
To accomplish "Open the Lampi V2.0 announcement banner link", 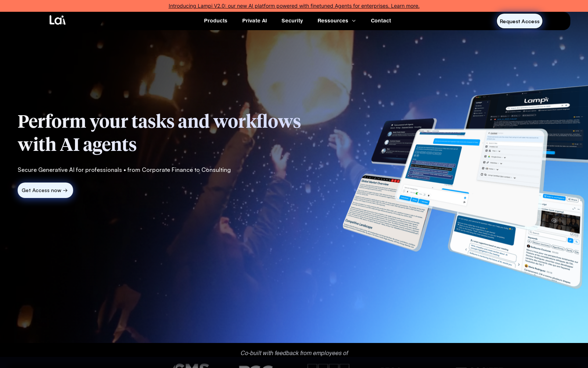I will click(x=294, y=6).
